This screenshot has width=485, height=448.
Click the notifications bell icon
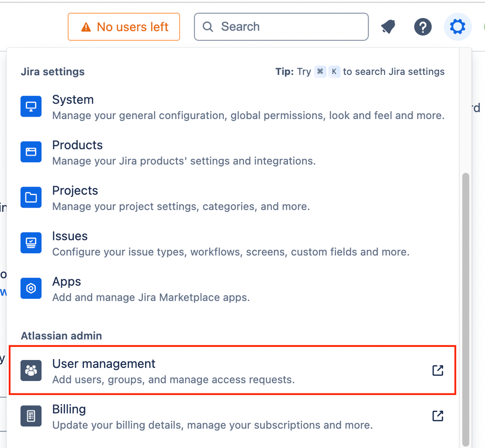point(388,27)
